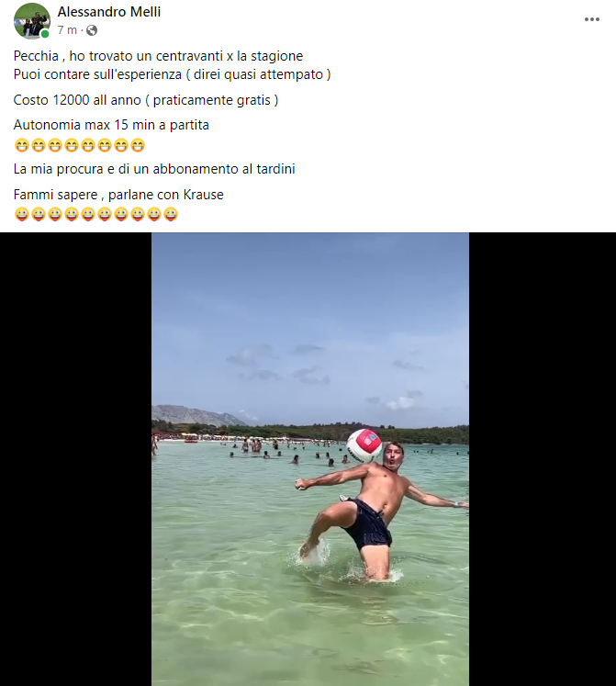616x686 pixels.
Task: Click the Costo 12000 all anno text
Action: 77,100
